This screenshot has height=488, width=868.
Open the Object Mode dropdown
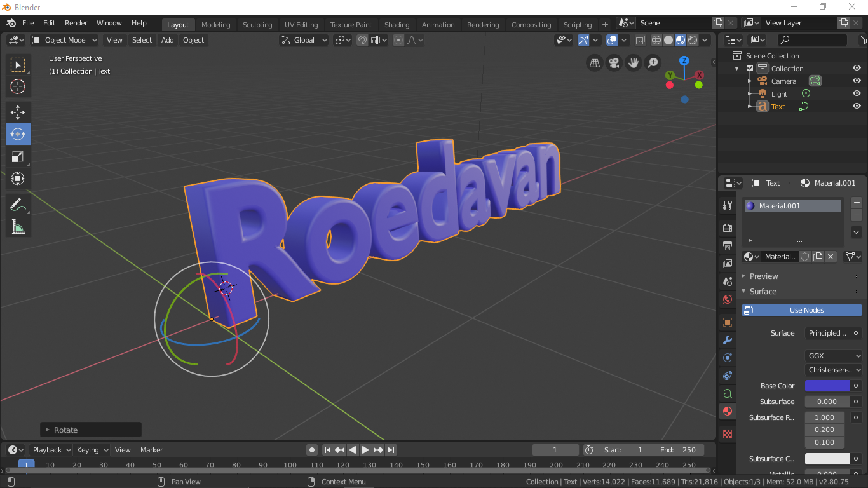coord(65,40)
